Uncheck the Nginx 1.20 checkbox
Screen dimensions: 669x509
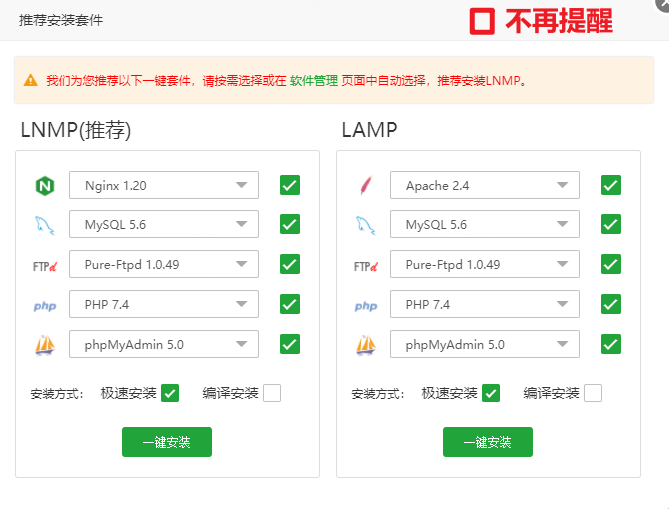(290, 185)
